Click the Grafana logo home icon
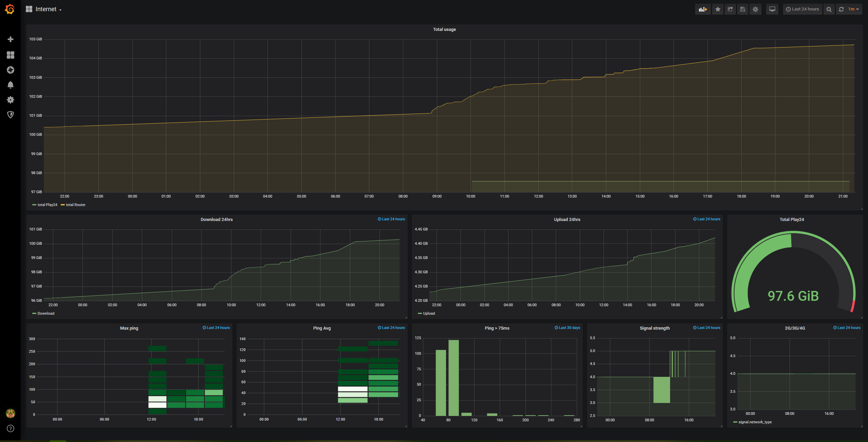Screen dimensions: 868x442 (10, 9)
